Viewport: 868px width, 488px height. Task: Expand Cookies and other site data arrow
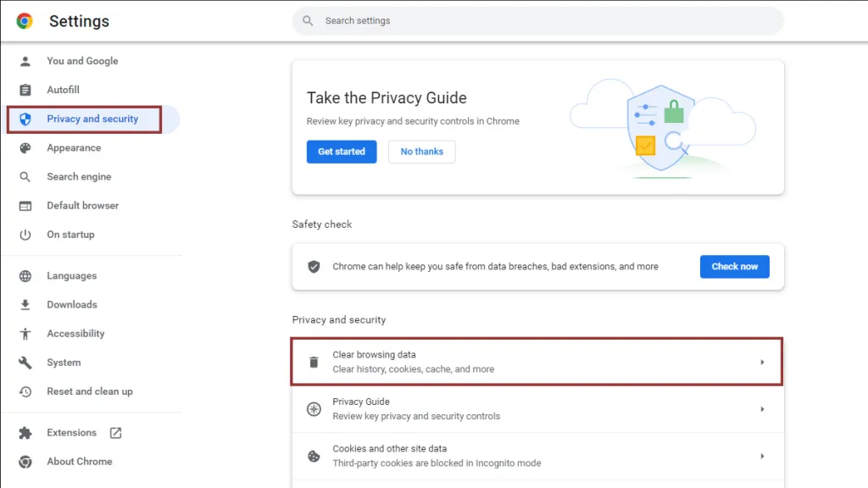[x=762, y=456]
